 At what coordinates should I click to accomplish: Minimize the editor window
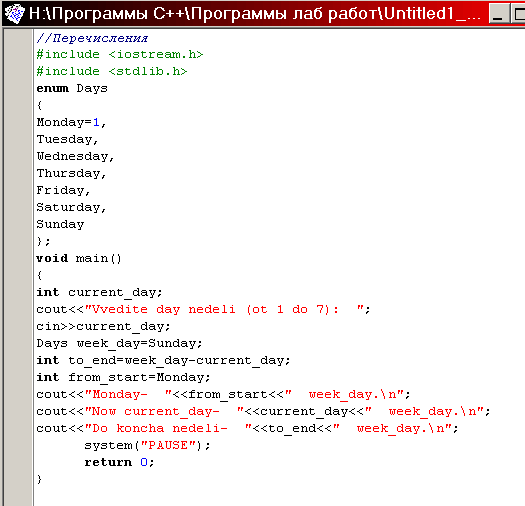point(499,14)
